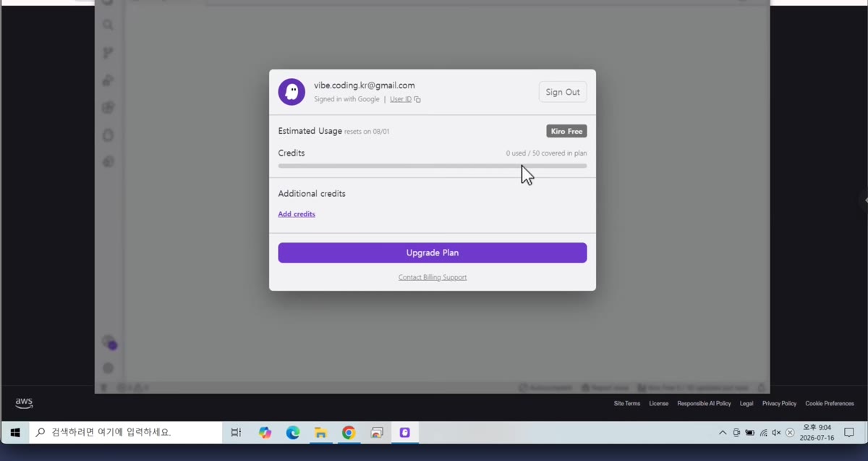
Task: Open the Search icon in sidebar
Action: pyautogui.click(x=108, y=25)
